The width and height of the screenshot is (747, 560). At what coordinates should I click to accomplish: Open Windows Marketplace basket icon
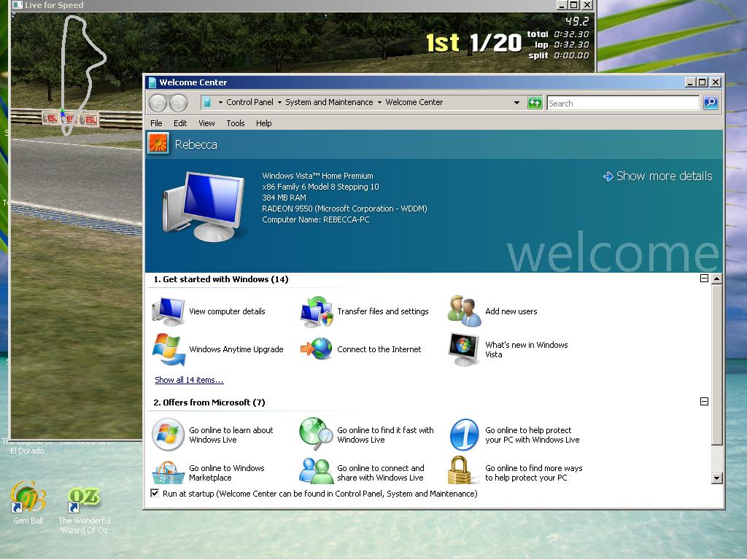169,472
